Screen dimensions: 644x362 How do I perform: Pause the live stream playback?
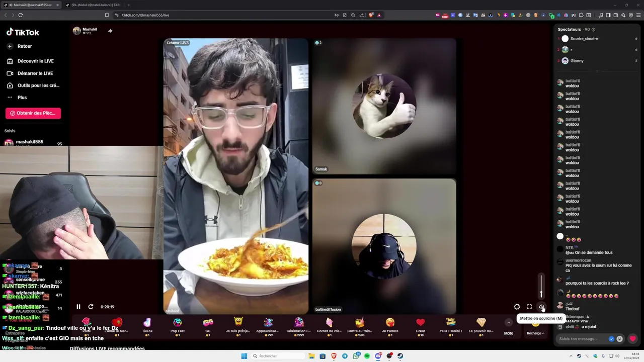(78, 307)
